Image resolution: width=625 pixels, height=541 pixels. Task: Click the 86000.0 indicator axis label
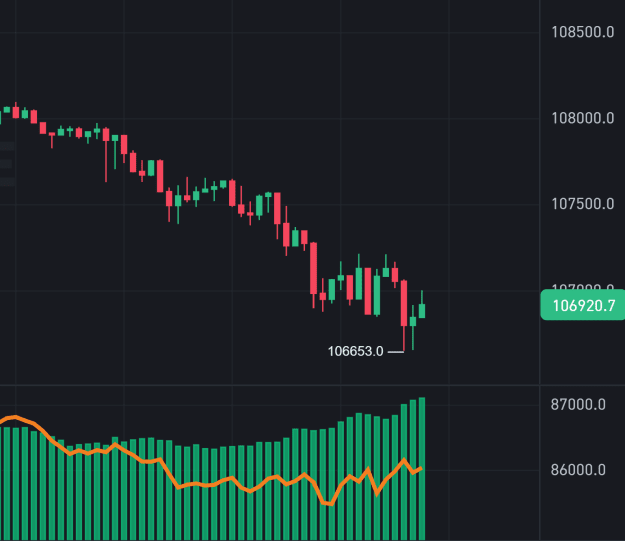coord(578,470)
